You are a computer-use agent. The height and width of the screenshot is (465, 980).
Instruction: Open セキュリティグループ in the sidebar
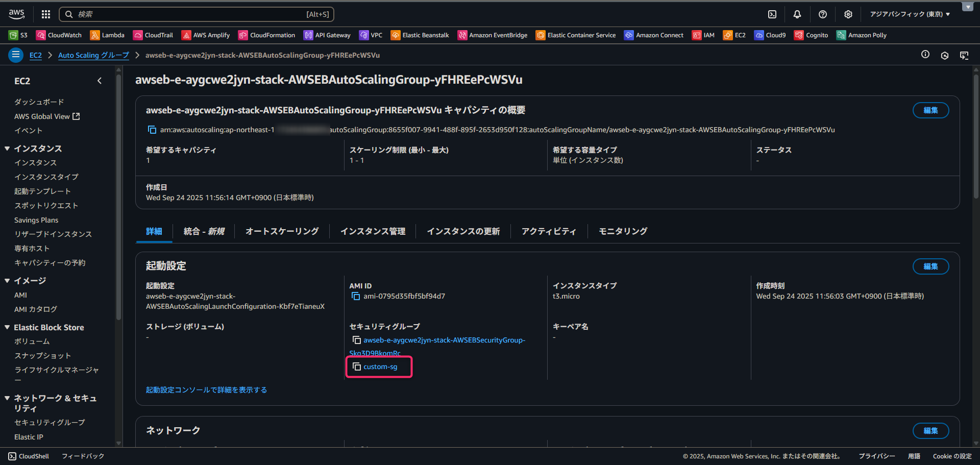point(50,422)
